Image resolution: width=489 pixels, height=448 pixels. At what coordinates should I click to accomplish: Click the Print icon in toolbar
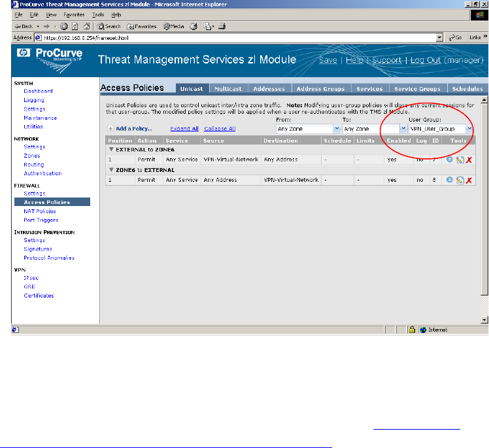[x=222, y=27]
